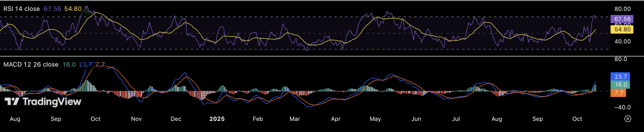
Task: Click orange 7.7 signal scale label
Action: click(x=618, y=93)
